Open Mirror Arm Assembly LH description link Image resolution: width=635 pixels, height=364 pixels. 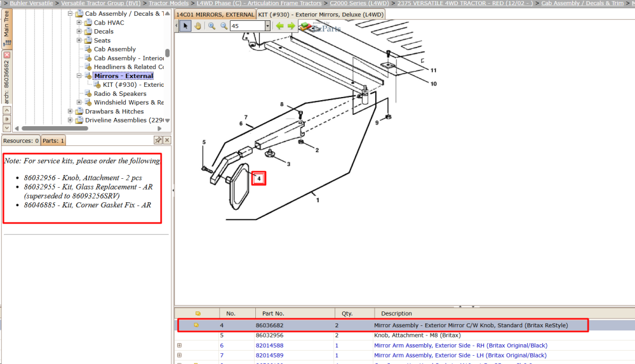(460, 355)
